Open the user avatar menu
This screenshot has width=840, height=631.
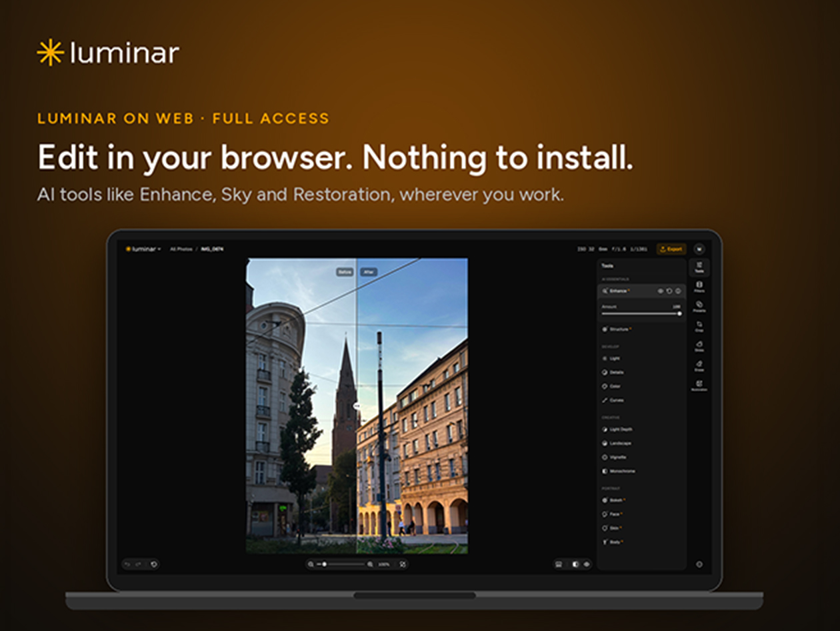(x=699, y=249)
